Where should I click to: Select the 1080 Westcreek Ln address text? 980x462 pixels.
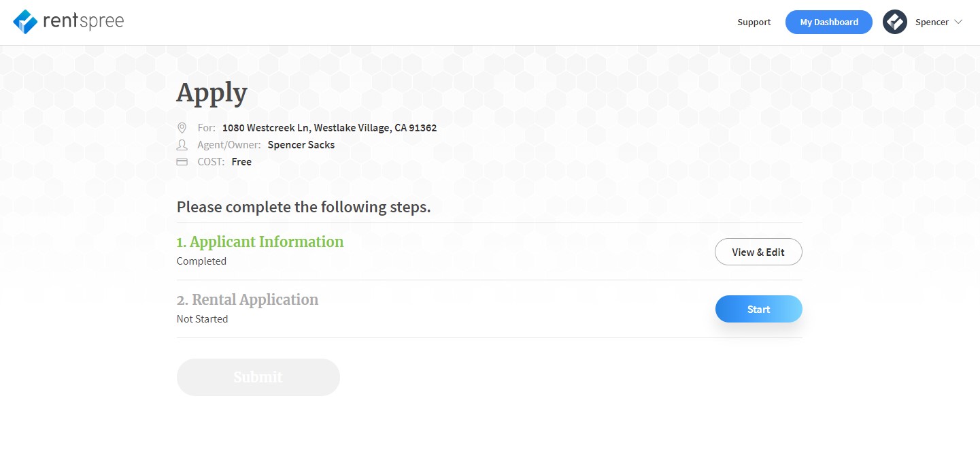point(329,127)
